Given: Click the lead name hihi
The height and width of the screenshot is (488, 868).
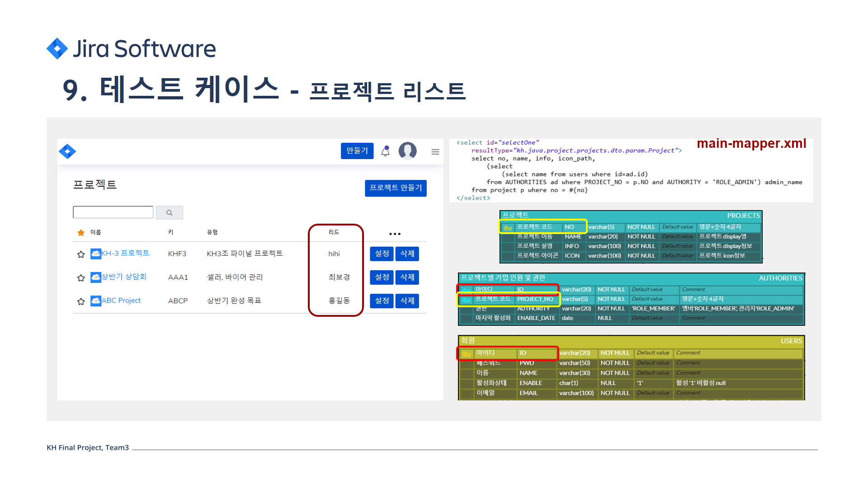Looking at the screenshot, I should [x=334, y=254].
